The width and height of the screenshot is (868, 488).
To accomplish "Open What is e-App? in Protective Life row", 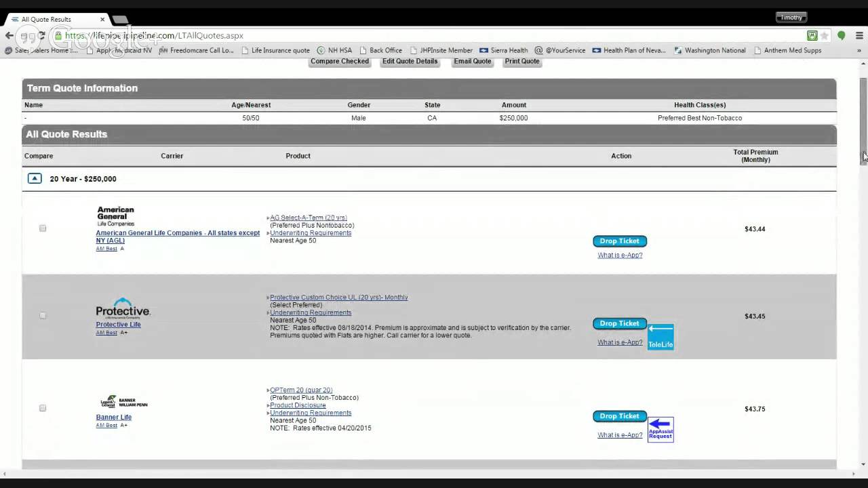I will coord(620,342).
